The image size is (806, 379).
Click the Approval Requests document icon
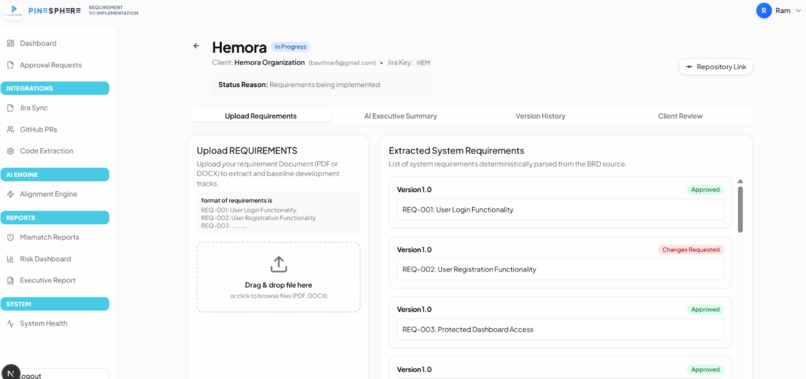pyautogui.click(x=10, y=65)
